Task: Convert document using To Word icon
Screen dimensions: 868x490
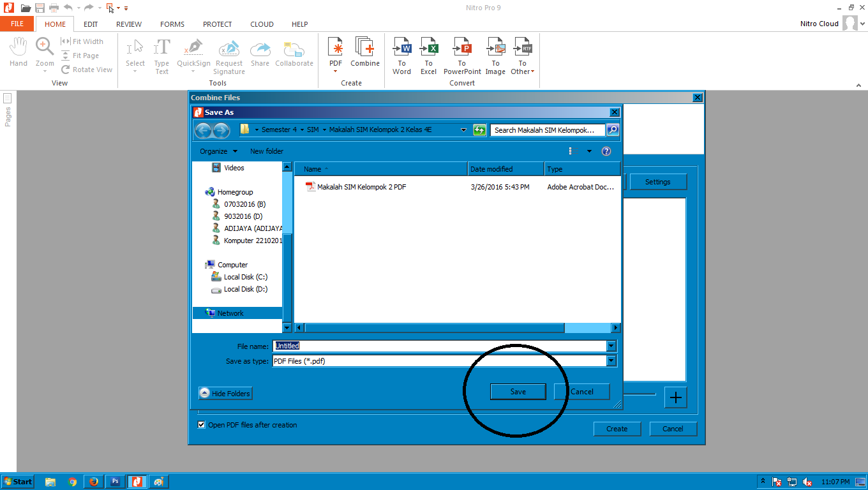Action: point(401,54)
